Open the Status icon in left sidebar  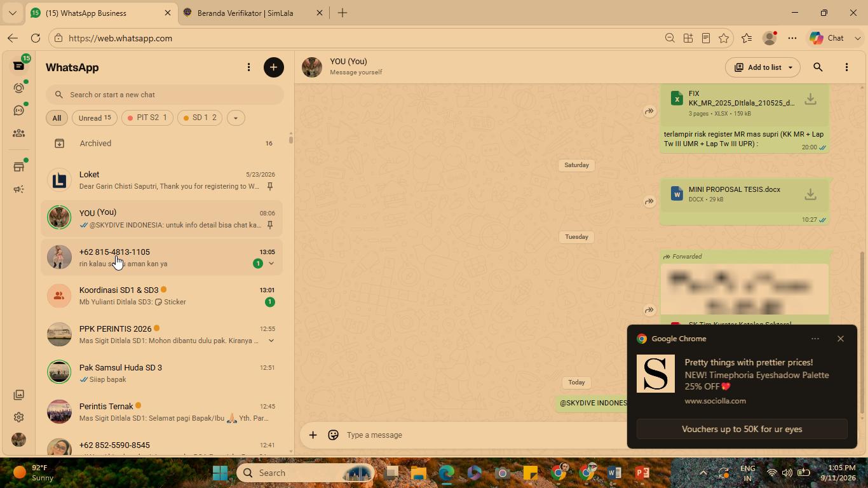tap(18, 88)
